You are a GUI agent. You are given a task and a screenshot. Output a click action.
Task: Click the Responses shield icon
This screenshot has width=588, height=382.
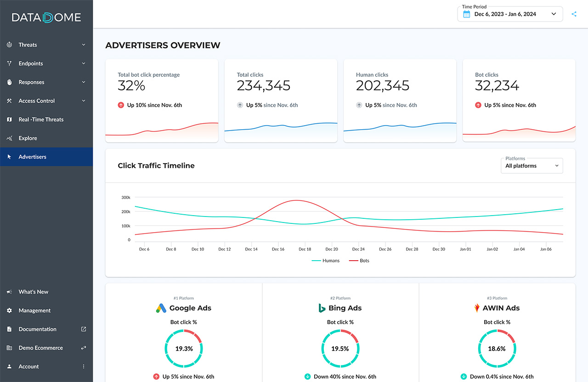click(10, 82)
